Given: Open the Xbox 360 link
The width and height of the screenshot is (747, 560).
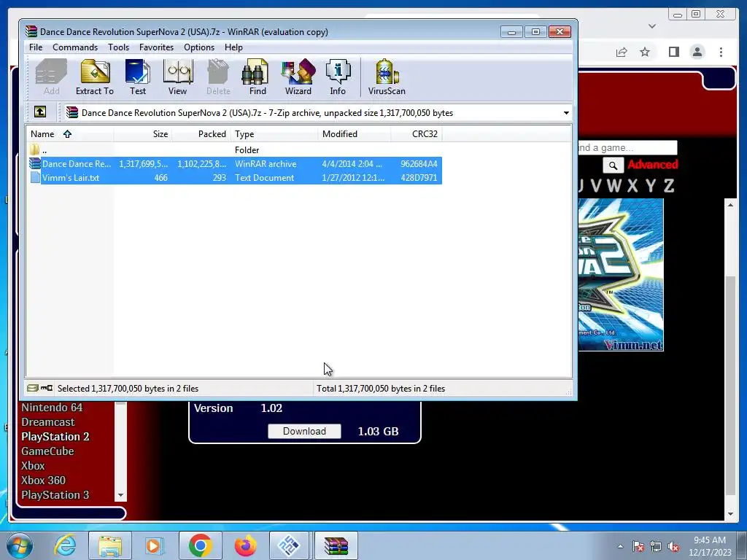Looking at the screenshot, I should pyautogui.click(x=43, y=480).
